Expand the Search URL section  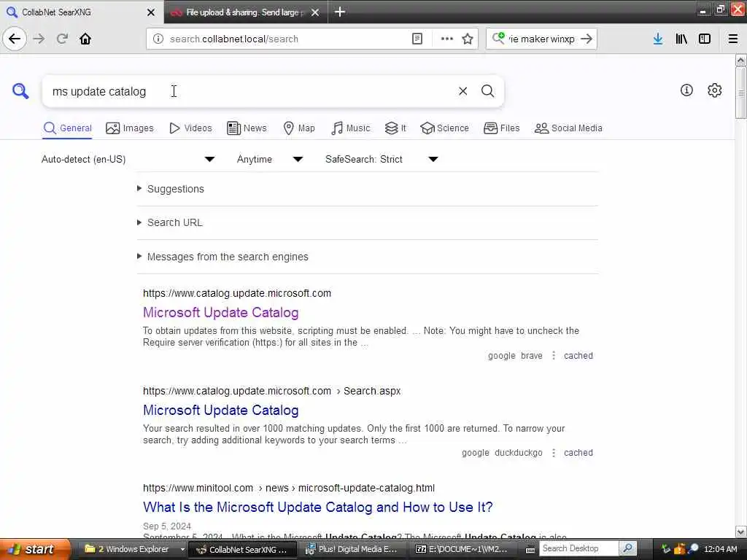174,223
